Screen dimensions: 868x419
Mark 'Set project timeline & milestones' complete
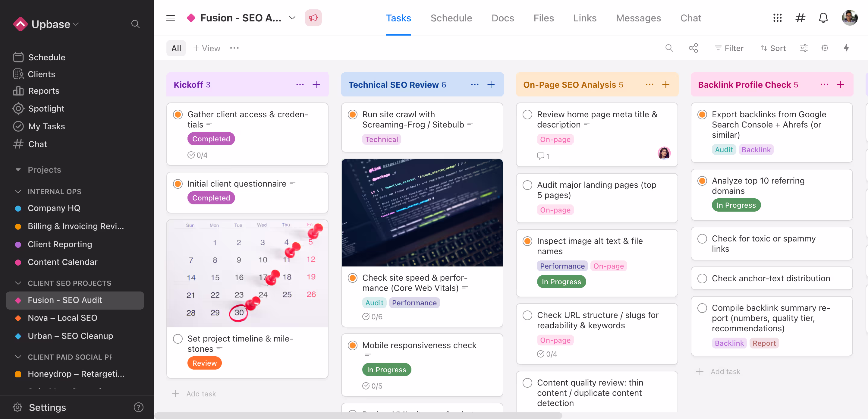coord(178,339)
